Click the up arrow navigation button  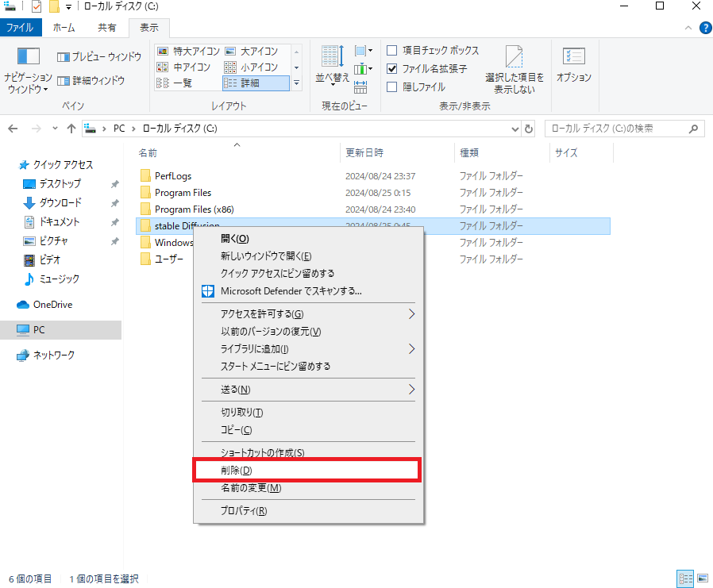point(71,129)
